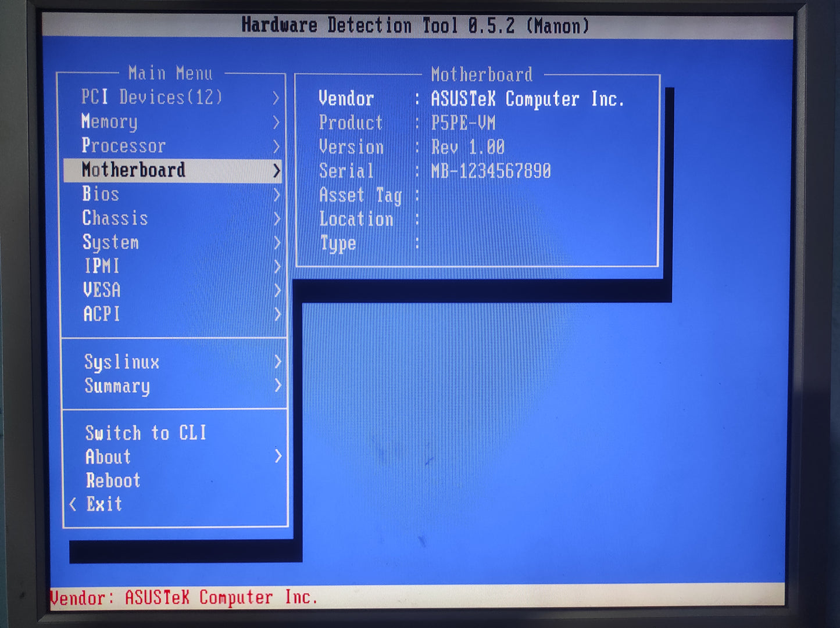Expand the arrow next to System
Image resolution: width=840 pixels, height=628 pixels.
pos(277,243)
